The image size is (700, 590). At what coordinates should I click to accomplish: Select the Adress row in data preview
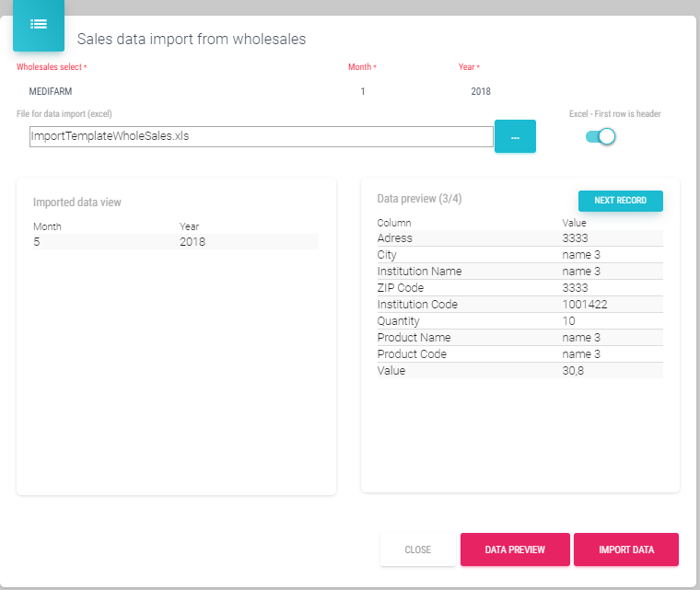519,238
